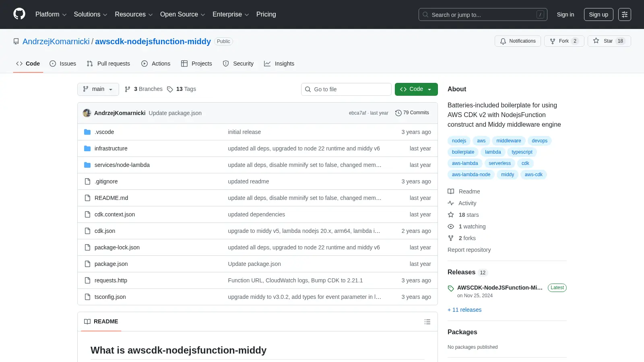This screenshot has height=362, width=644.
Task: Expand the Solutions menu
Action: tap(91, 14)
